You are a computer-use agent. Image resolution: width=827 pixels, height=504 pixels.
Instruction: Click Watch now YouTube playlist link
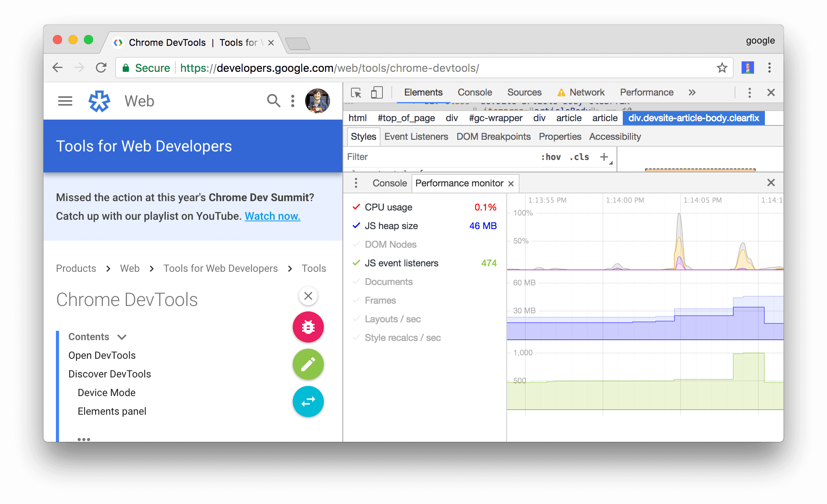pyautogui.click(x=272, y=214)
